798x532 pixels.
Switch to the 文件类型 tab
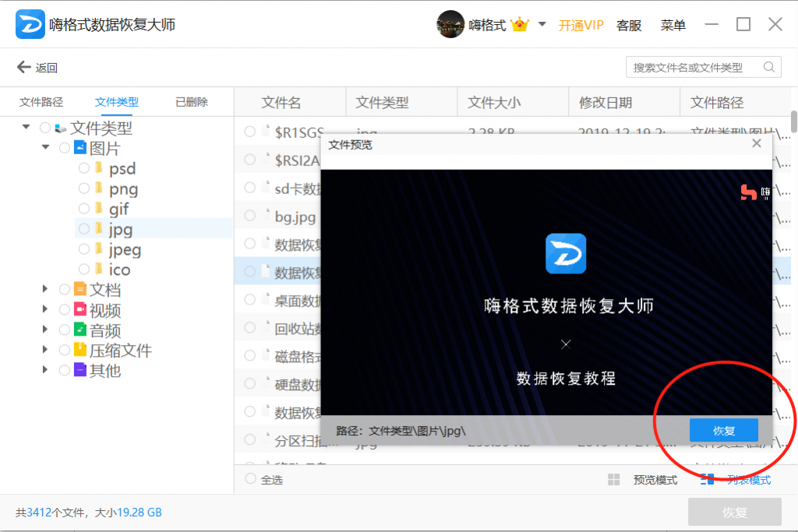[117, 102]
